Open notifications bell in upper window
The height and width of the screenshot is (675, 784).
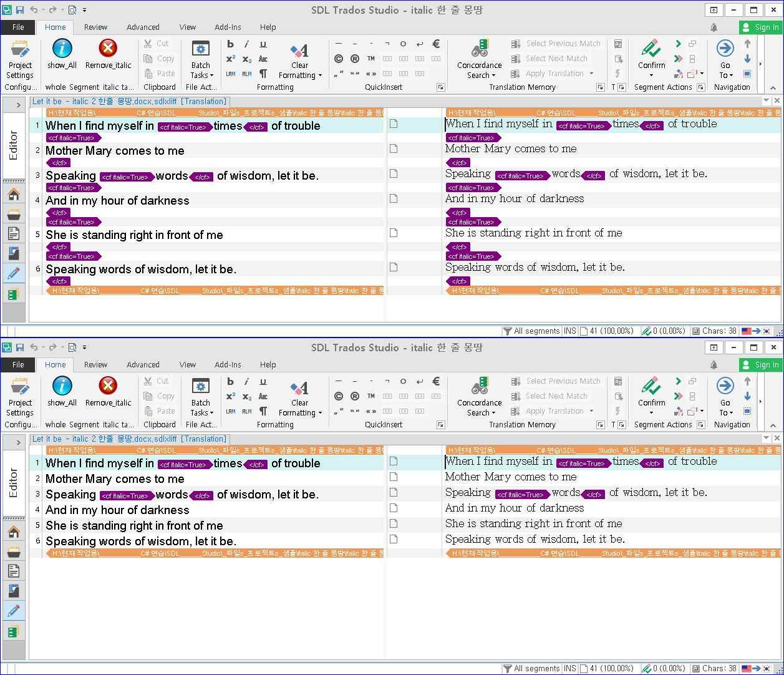pyautogui.click(x=714, y=27)
